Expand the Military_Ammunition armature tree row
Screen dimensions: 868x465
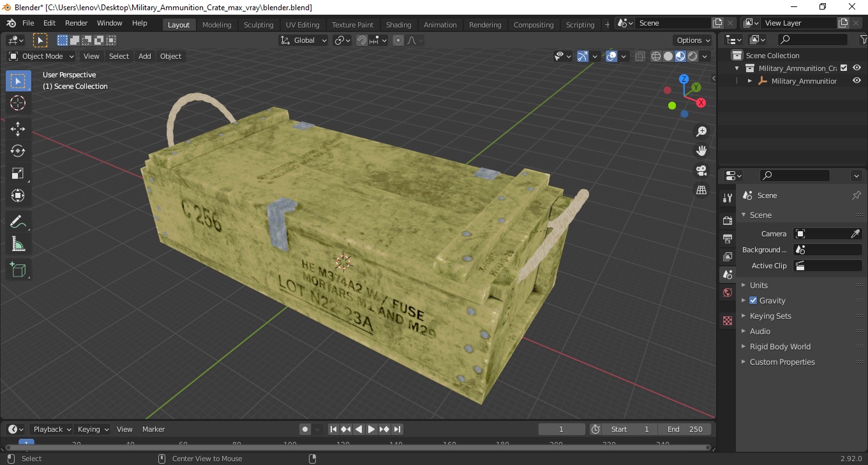tap(750, 81)
